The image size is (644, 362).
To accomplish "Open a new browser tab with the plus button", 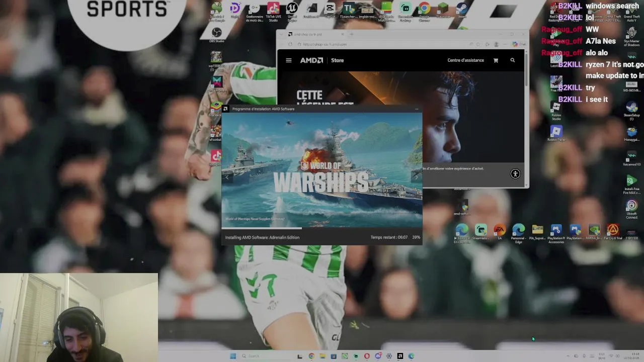I will click(x=352, y=34).
